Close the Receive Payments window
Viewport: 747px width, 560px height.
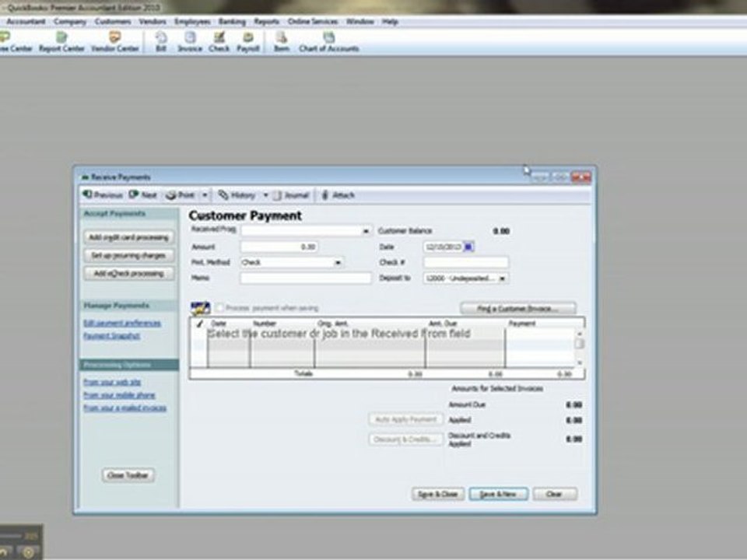[x=581, y=177]
